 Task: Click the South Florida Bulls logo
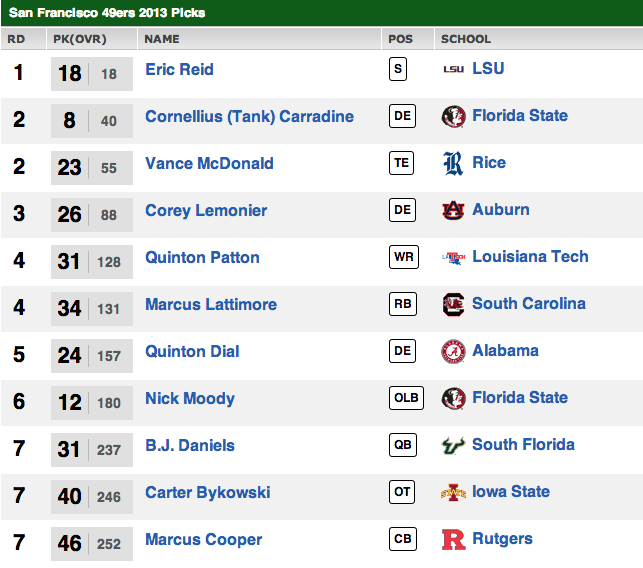click(x=453, y=445)
